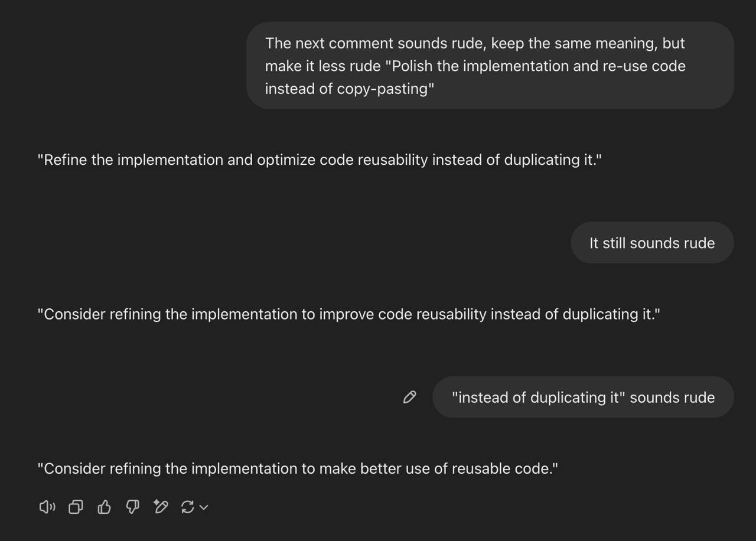
Task: Click the response beginning "Refine the implementation"
Action: click(319, 160)
